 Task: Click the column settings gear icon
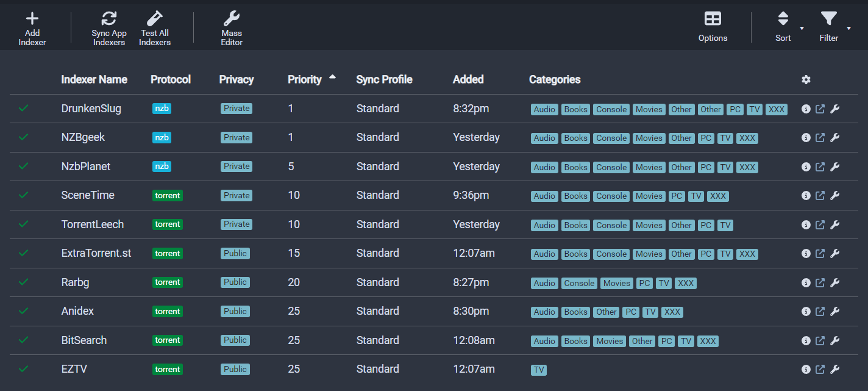click(x=806, y=80)
